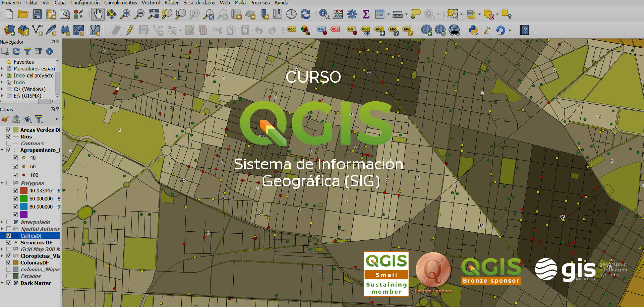
Task: Open the Field Calculator sigma icon
Action: (x=366, y=14)
